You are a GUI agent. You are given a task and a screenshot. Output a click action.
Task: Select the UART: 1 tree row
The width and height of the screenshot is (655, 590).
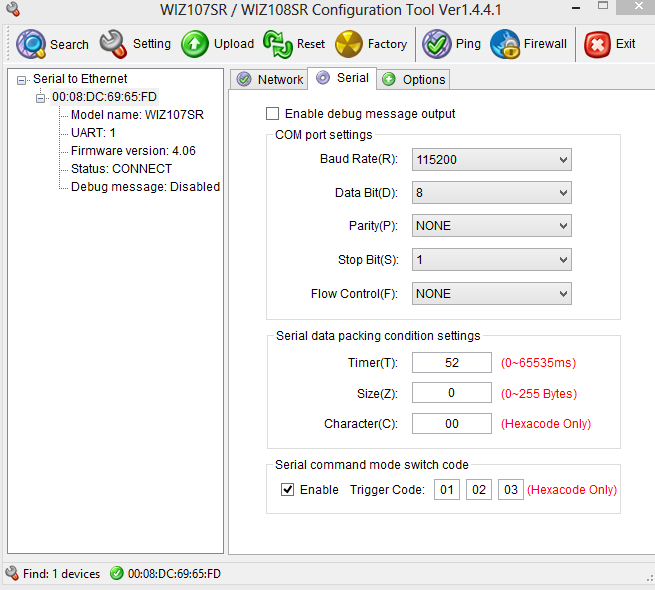[x=93, y=133]
